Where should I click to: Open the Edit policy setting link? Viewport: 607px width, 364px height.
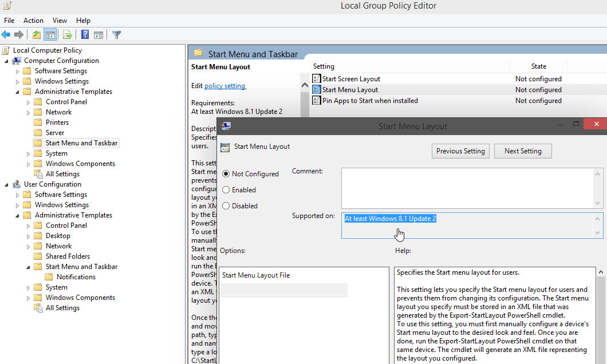point(224,86)
